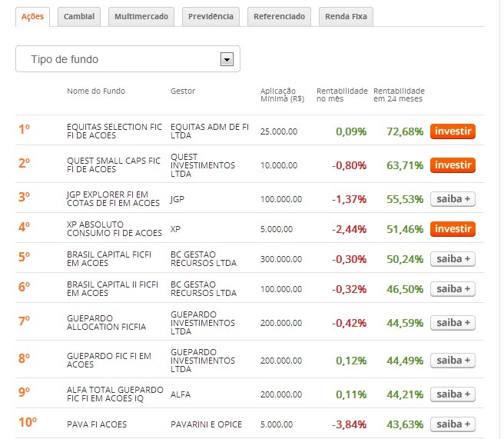
Task: Select fund name GUEPARDO ALLOCATION FICFIA
Action: (x=106, y=323)
